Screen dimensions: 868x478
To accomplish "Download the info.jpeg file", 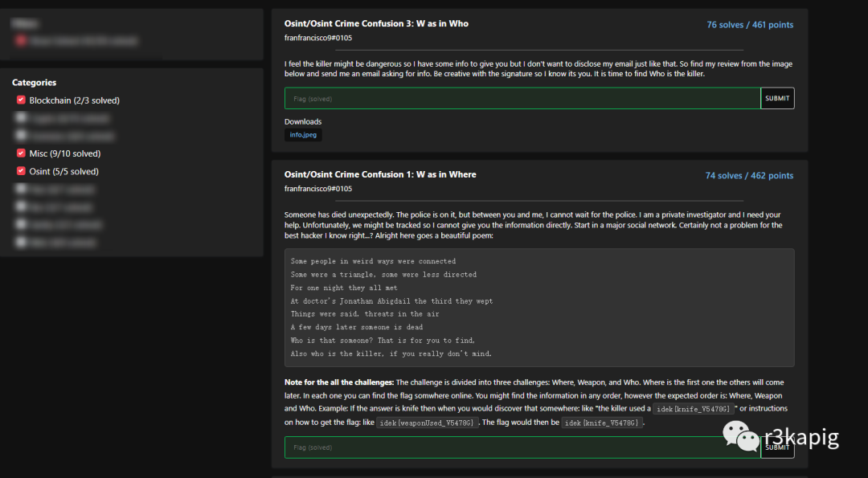I will [x=303, y=134].
